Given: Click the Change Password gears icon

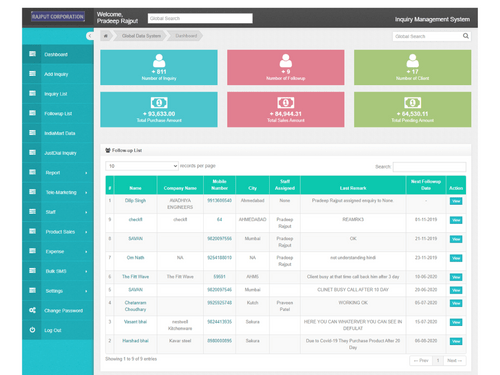Looking at the screenshot, I should (32, 310).
